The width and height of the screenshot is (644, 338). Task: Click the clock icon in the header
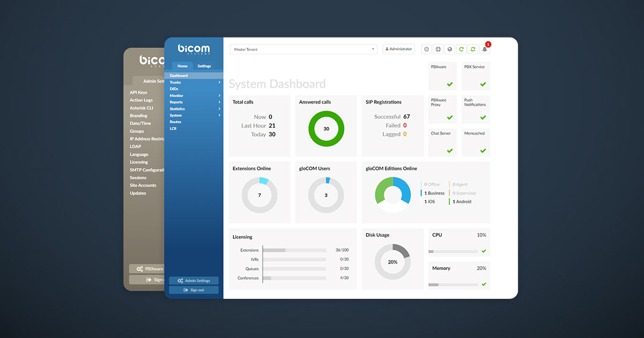(426, 49)
